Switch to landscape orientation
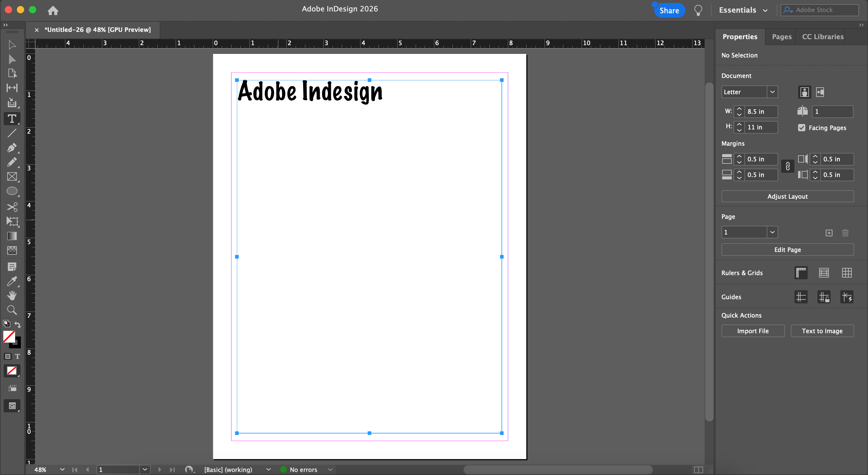The width and height of the screenshot is (868, 475). click(820, 92)
